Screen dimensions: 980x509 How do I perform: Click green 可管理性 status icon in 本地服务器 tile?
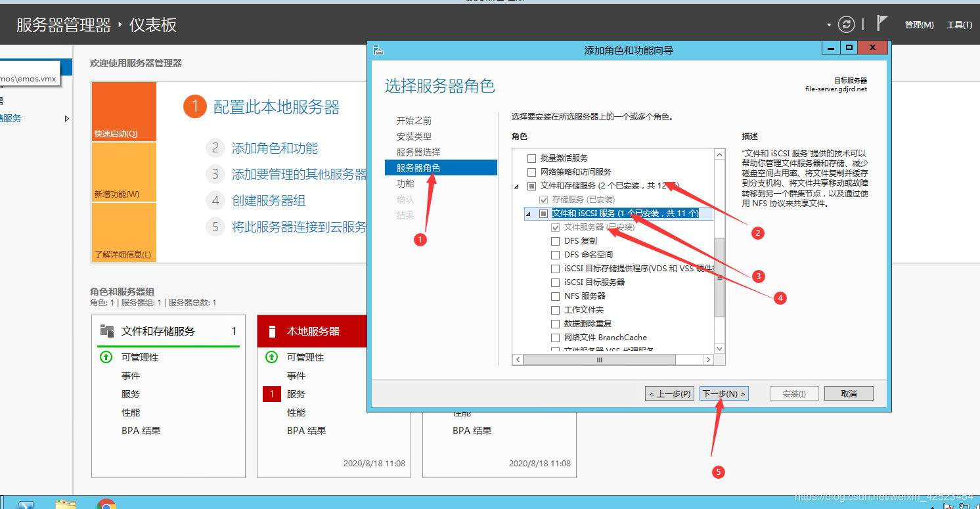[x=271, y=357]
